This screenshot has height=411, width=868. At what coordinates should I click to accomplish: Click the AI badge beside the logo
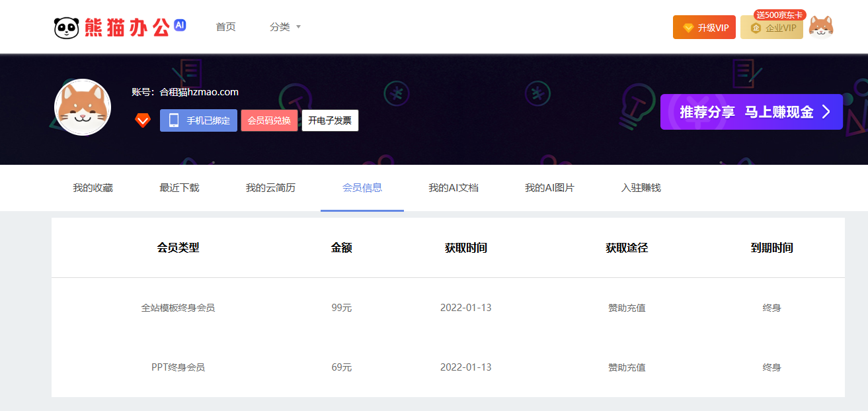point(180,24)
